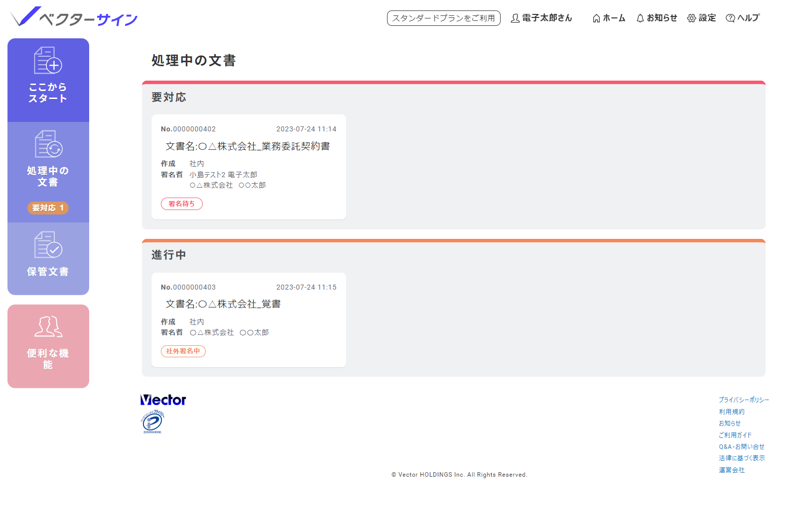Click the 要対応 1 badge
The width and height of the screenshot is (793, 532).
(x=48, y=208)
